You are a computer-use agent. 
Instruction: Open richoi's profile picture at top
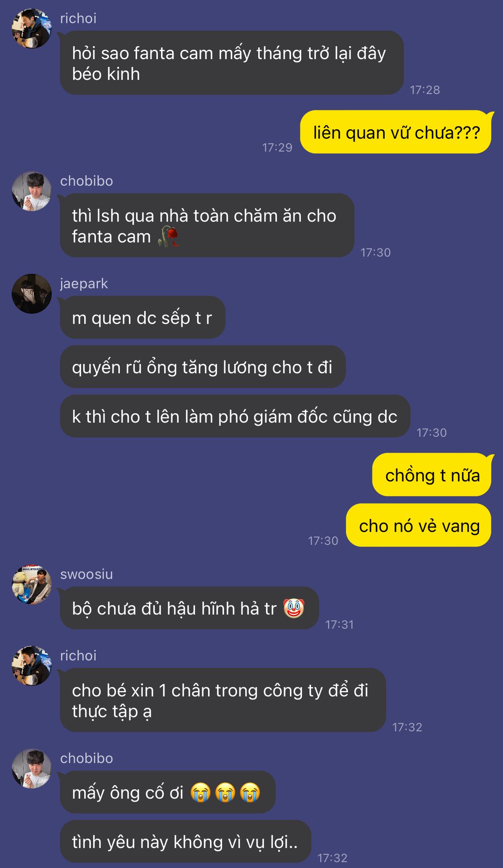[x=31, y=28]
